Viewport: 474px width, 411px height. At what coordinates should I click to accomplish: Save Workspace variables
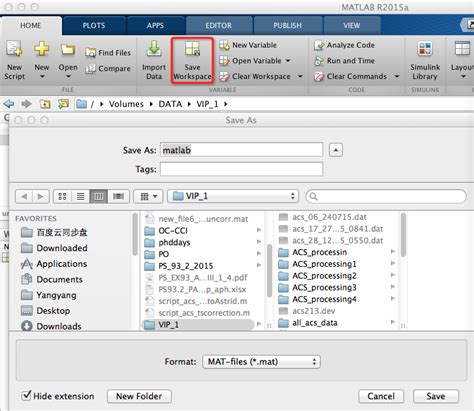(192, 60)
